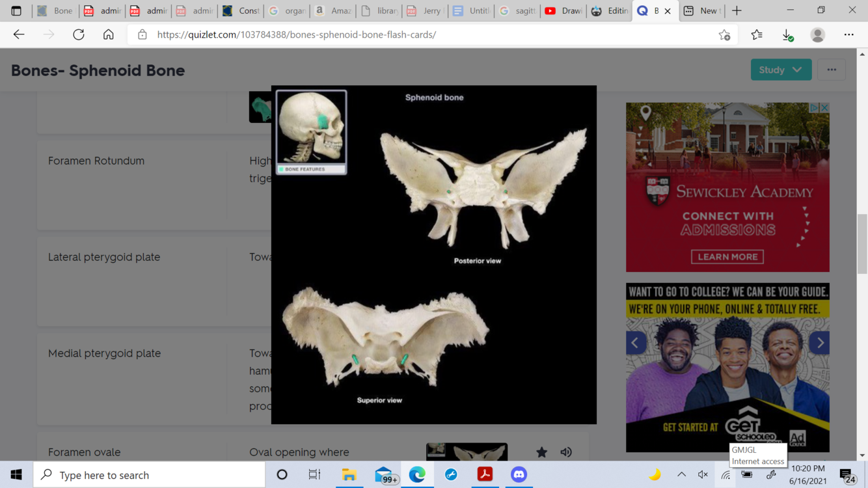
Task: Close the active Quizlet tab
Action: pyautogui.click(x=668, y=11)
